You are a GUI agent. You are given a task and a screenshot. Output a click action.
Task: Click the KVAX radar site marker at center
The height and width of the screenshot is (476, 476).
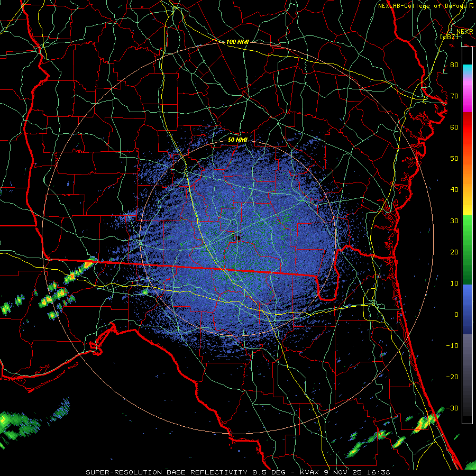coord(237,237)
